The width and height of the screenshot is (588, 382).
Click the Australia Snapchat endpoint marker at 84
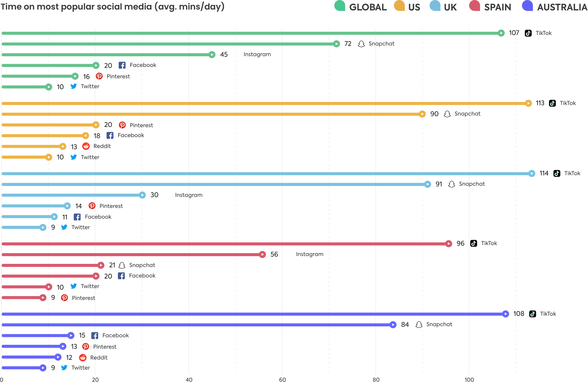point(393,325)
